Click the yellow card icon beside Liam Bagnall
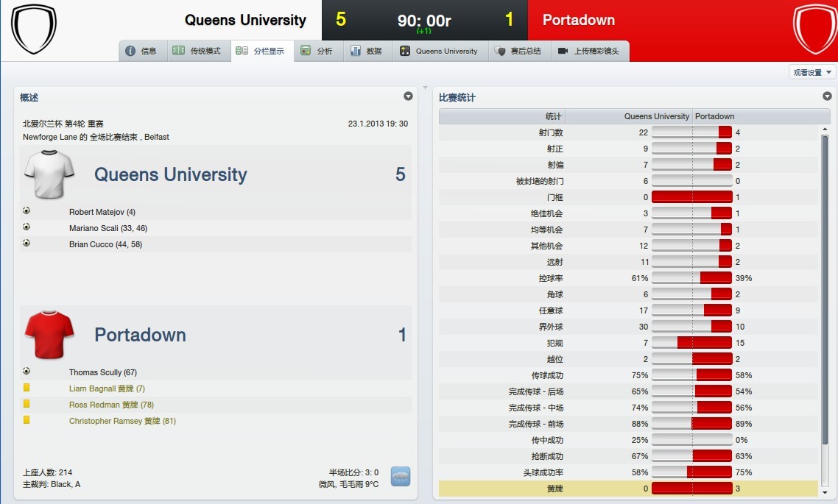 coord(27,388)
